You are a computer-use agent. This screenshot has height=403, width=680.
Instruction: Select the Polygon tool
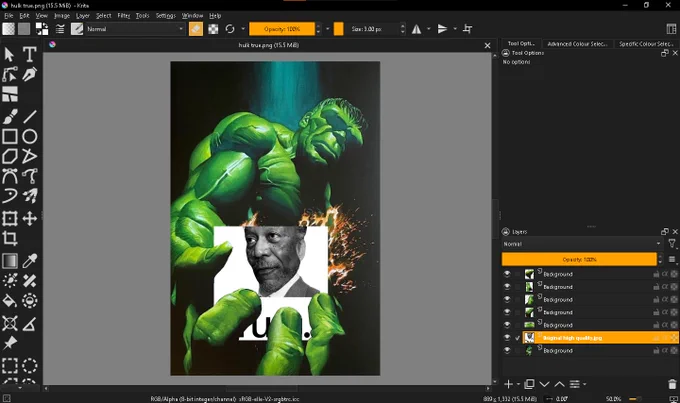coord(10,156)
